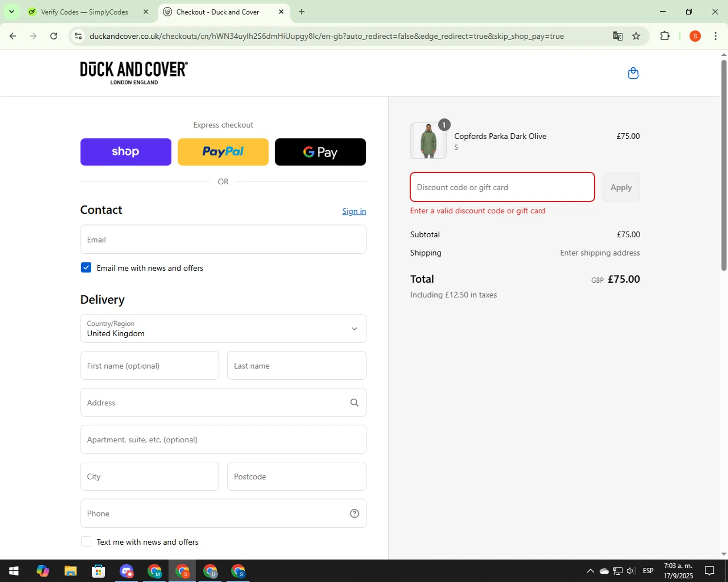
Task: Click the OneDrive cloud tray icon
Action: tap(604, 571)
